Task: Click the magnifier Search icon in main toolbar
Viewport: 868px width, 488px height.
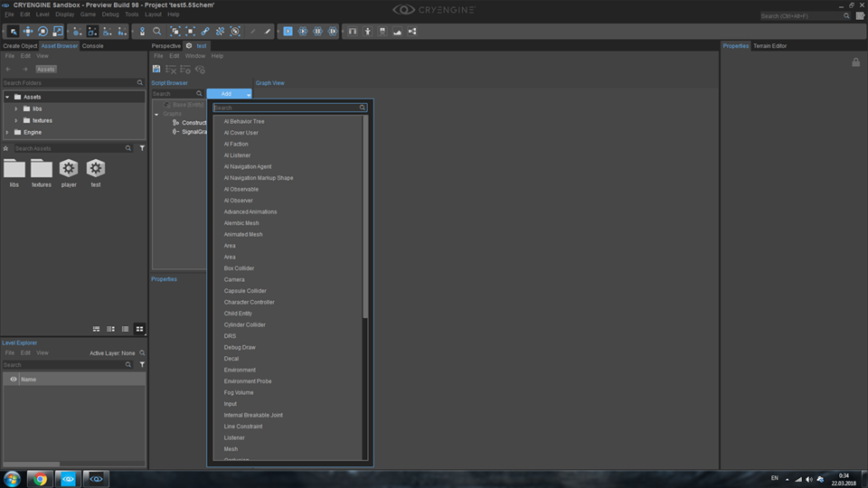Action: [157, 32]
